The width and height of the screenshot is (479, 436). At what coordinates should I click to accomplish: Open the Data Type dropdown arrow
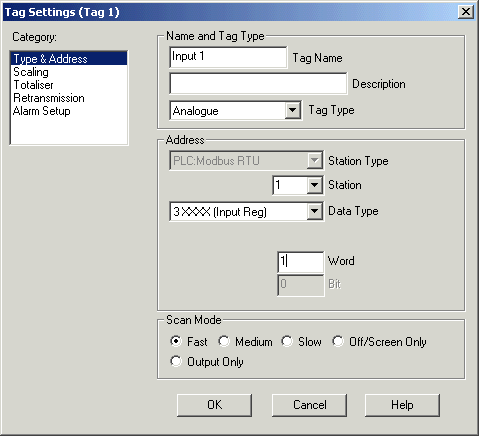314,211
